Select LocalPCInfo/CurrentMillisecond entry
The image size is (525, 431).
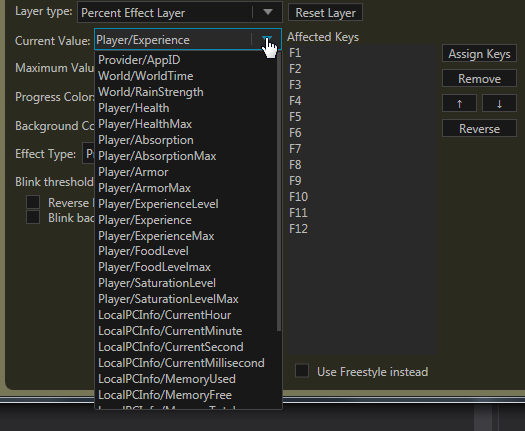tap(186, 363)
